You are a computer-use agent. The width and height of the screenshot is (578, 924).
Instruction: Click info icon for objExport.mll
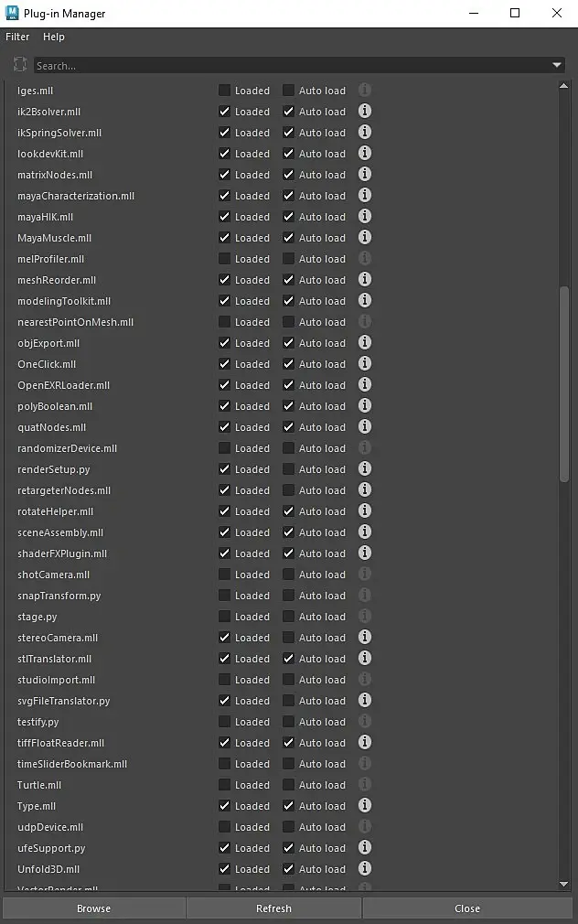point(364,343)
